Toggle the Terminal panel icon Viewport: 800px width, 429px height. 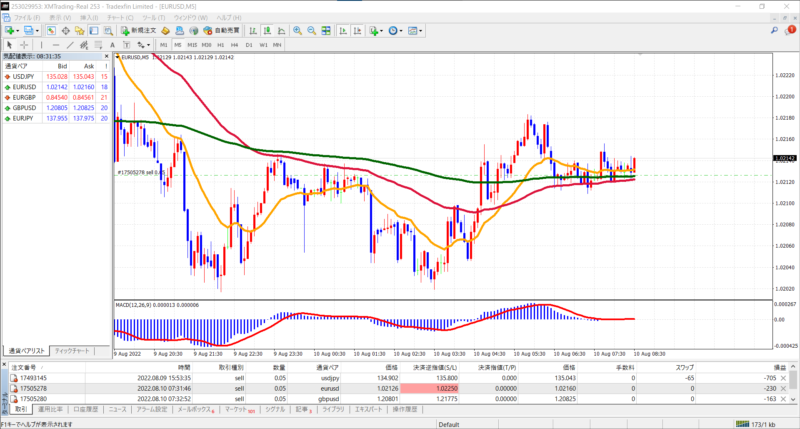(x=94, y=31)
